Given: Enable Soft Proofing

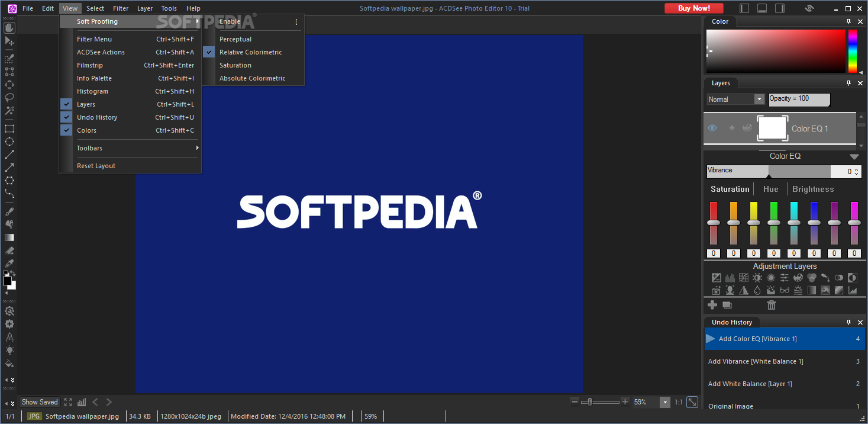Looking at the screenshot, I should [253, 21].
